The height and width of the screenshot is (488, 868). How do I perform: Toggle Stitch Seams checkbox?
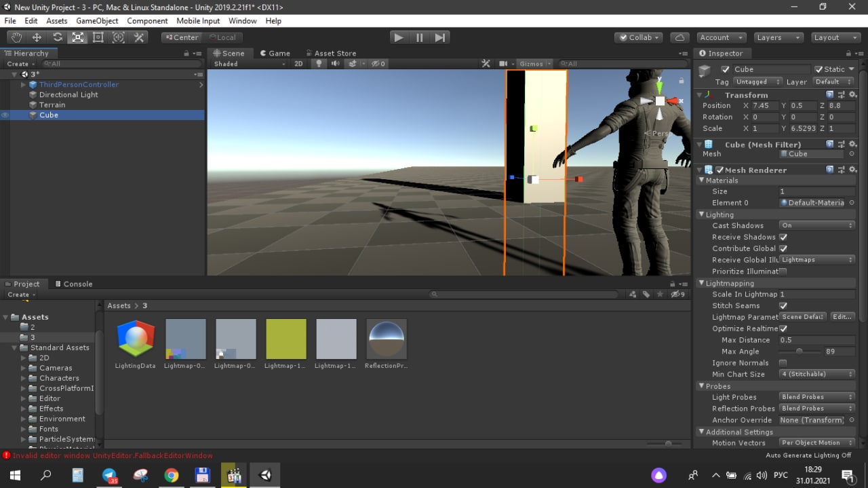783,306
